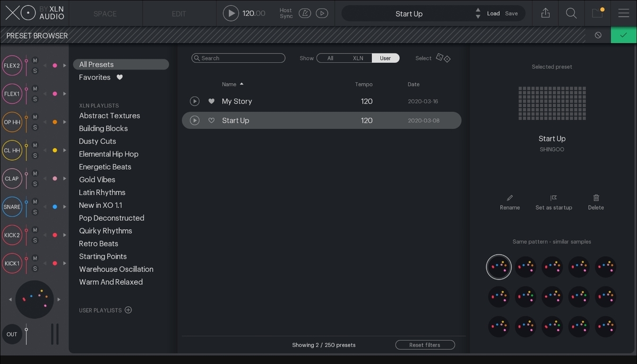Viewport: 637px width, 364px height.
Task: Switch to the EDIT tab
Action: coord(179,14)
